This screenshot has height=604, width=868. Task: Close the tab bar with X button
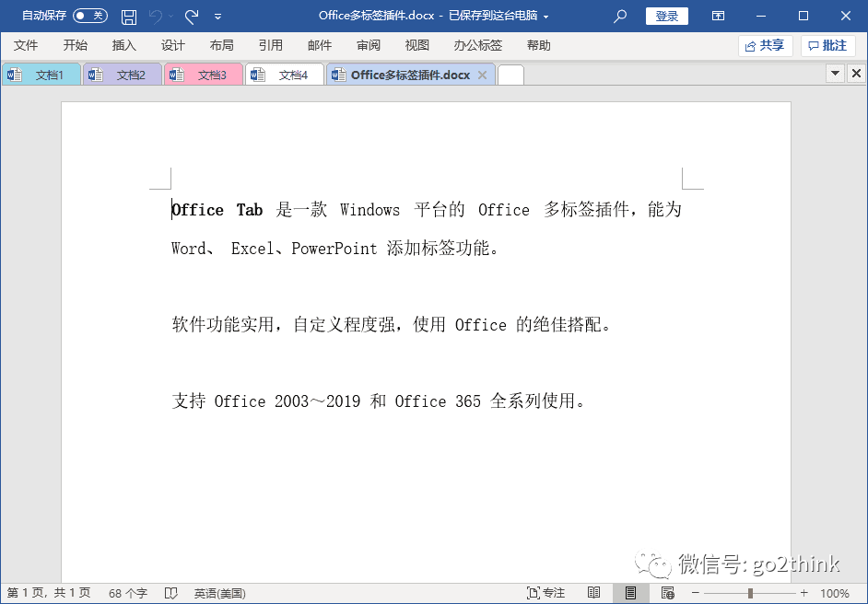pyautogui.click(x=856, y=73)
